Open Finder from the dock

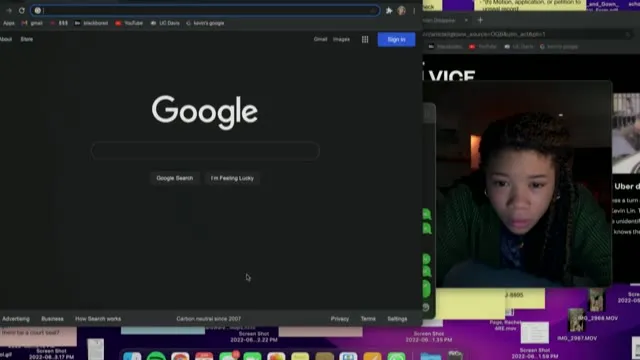pyautogui.click(x=132, y=356)
